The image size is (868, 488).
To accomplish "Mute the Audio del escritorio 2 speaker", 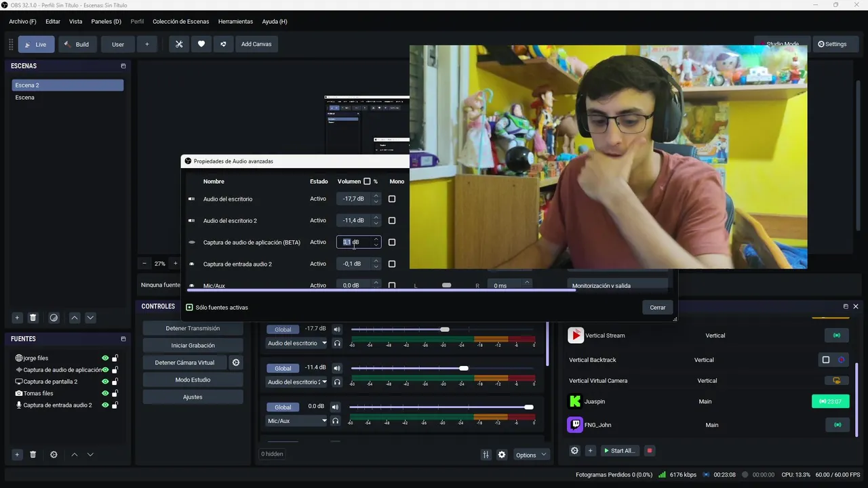I will pos(336,368).
